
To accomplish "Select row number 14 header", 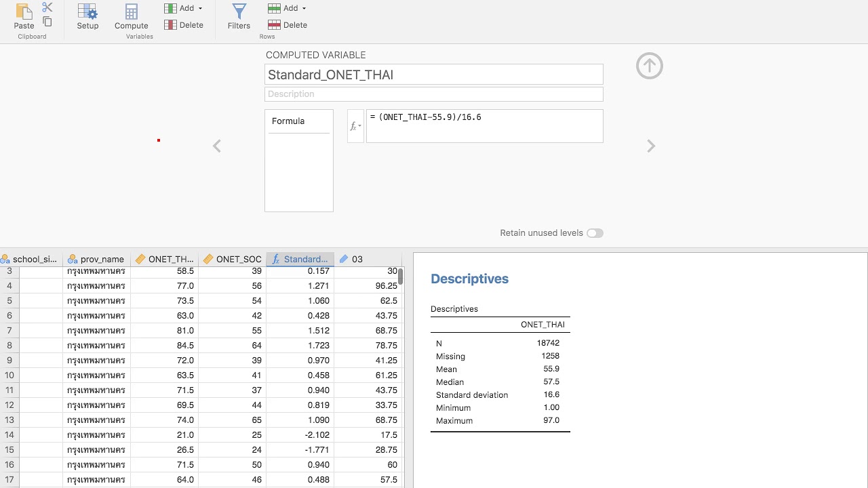I will [x=9, y=435].
